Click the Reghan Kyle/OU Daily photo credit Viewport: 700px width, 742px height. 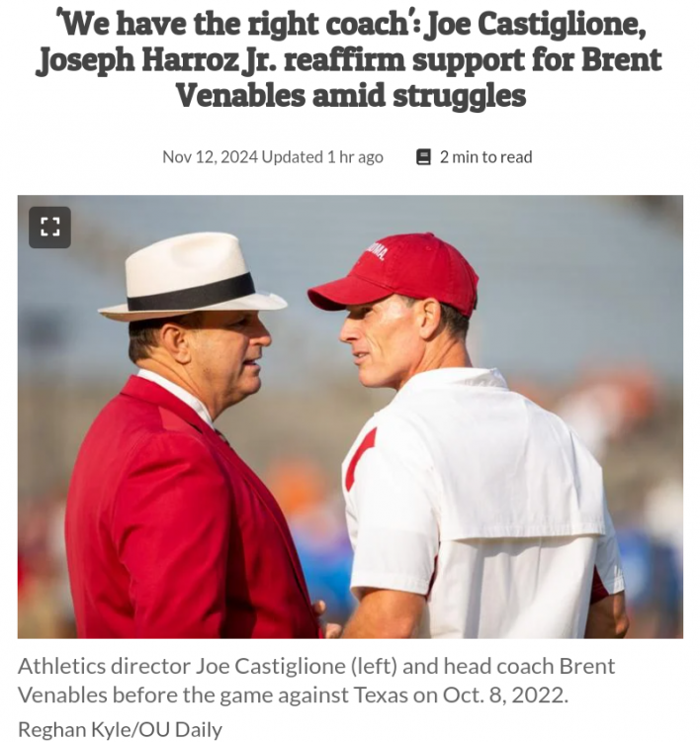coord(120,729)
